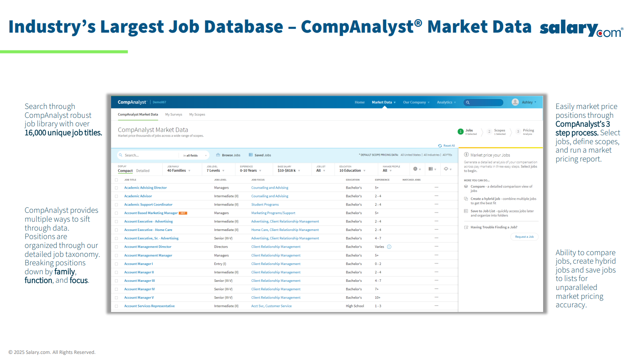This screenshot has width=644, height=359.
Task: Check the Account Management Manager checkbox
Action: pyautogui.click(x=117, y=256)
